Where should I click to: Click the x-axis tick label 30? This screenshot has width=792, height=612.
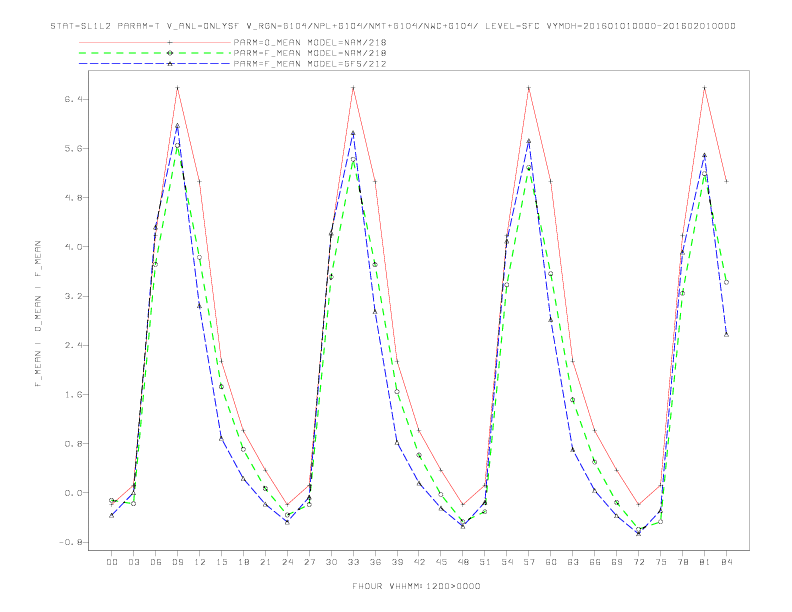click(331, 562)
